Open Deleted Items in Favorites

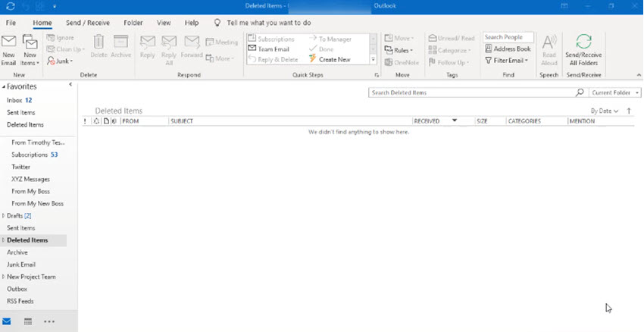(25, 124)
